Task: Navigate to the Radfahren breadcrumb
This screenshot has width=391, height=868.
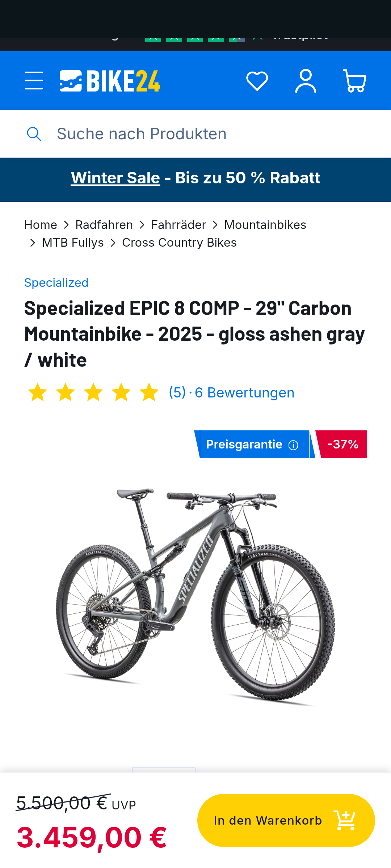Action: click(x=104, y=225)
